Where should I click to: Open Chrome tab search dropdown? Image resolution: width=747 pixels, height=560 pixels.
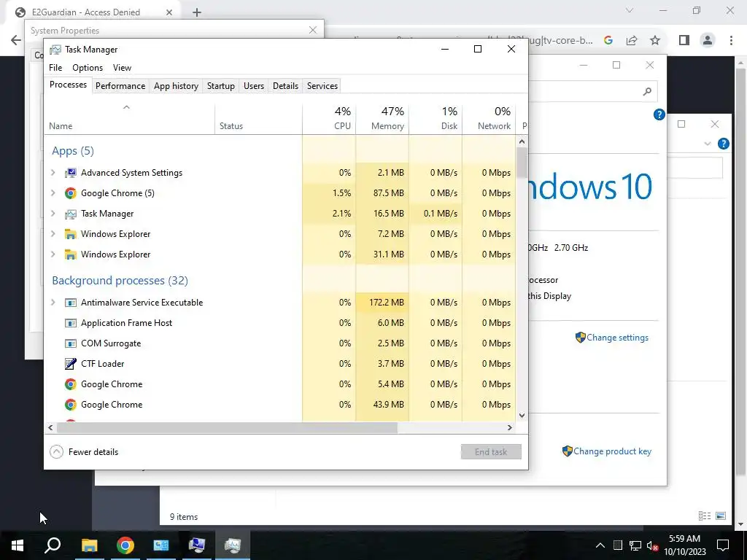pos(630,10)
